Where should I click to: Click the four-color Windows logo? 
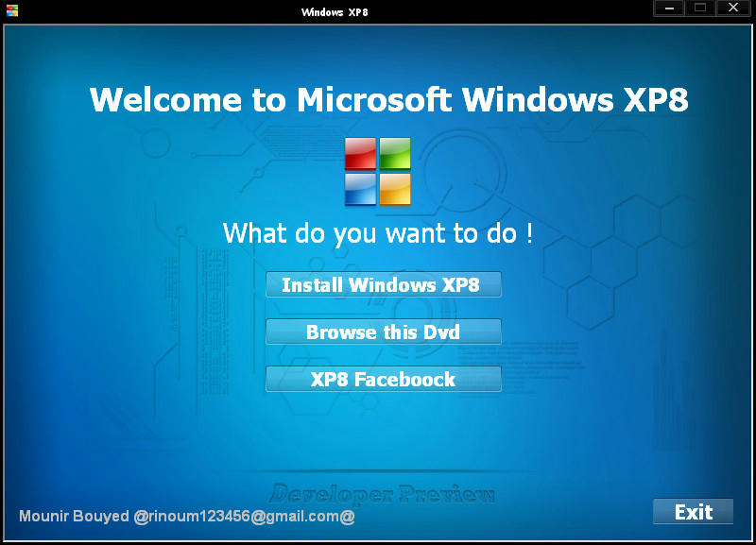[377, 172]
